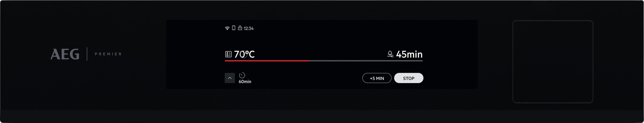644x123 pixels.
Task: Tap the PREMIER text label
Action: click(x=108, y=54)
